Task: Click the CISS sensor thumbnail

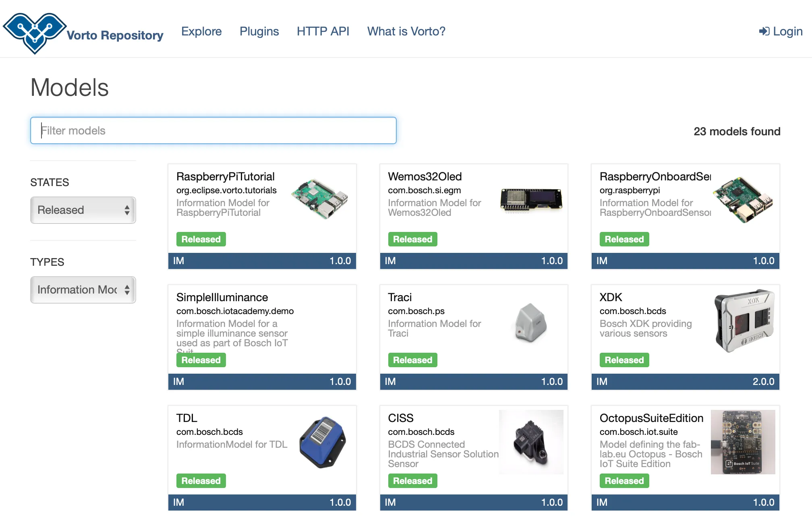Action: 531,442
